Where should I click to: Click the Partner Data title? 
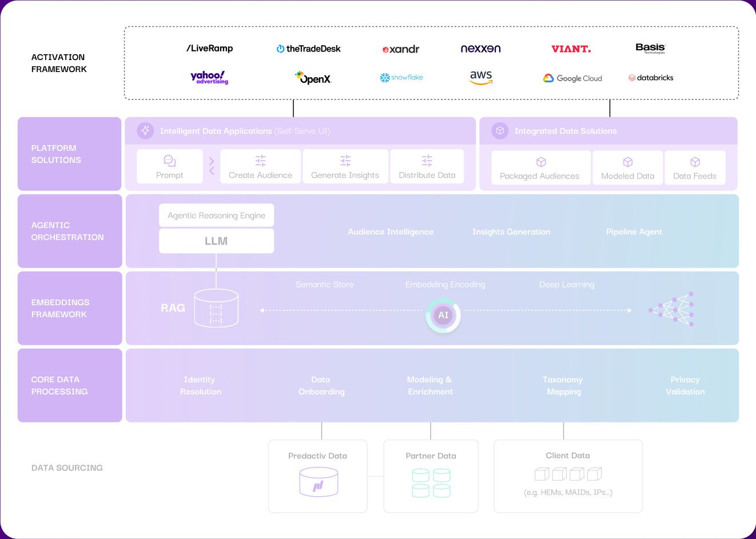pyautogui.click(x=431, y=456)
